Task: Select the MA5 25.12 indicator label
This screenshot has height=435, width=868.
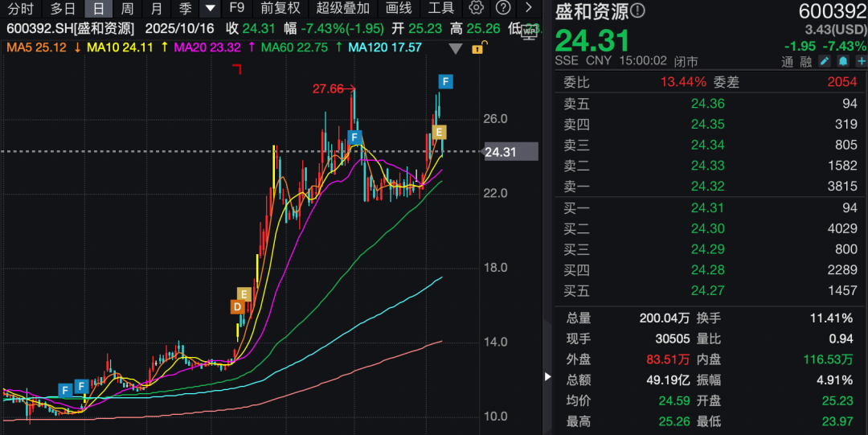Action: (x=36, y=47)
